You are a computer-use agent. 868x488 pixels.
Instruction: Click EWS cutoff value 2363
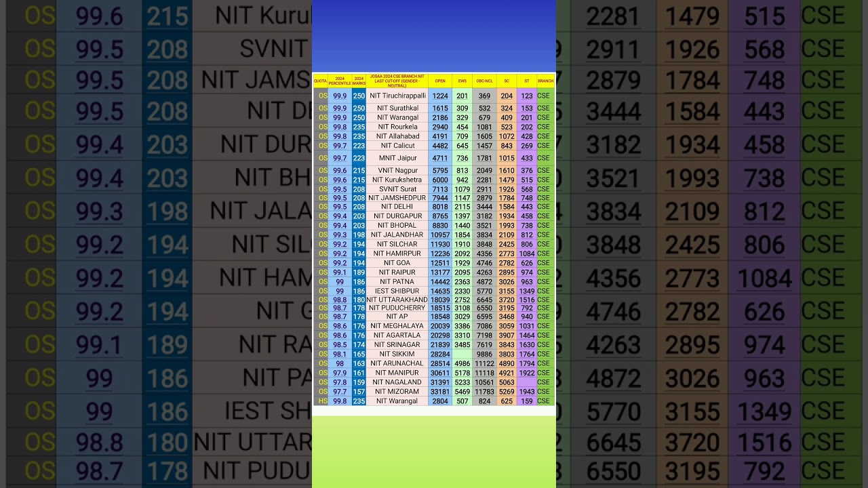pos(462,282)
